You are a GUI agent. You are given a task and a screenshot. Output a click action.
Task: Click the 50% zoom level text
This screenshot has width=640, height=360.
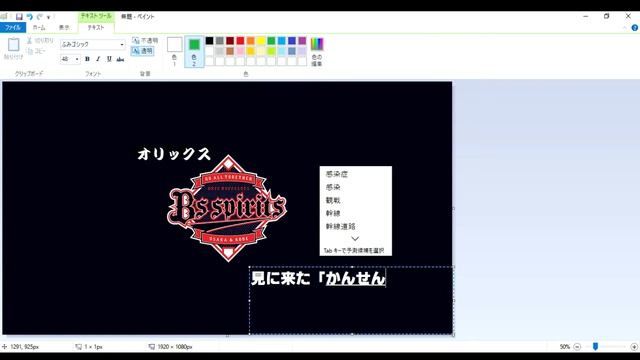click(x=564, y=347)
